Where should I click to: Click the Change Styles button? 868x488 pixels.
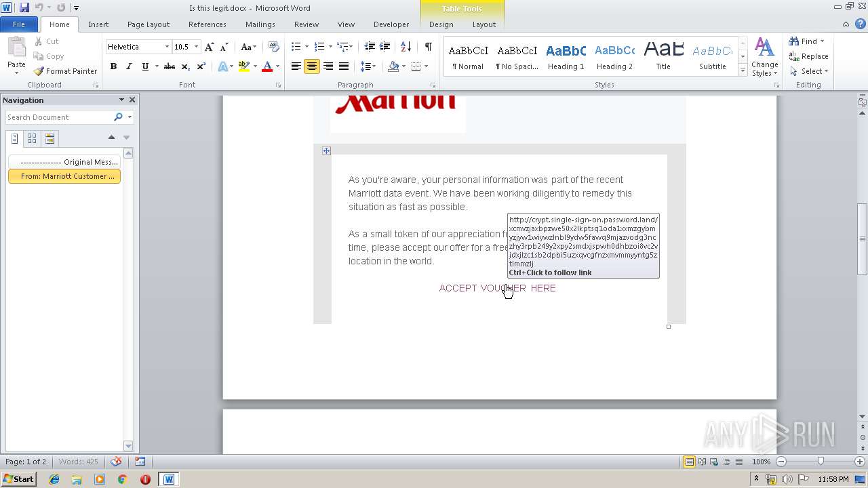pyautogui.click(x=764, y=58)
